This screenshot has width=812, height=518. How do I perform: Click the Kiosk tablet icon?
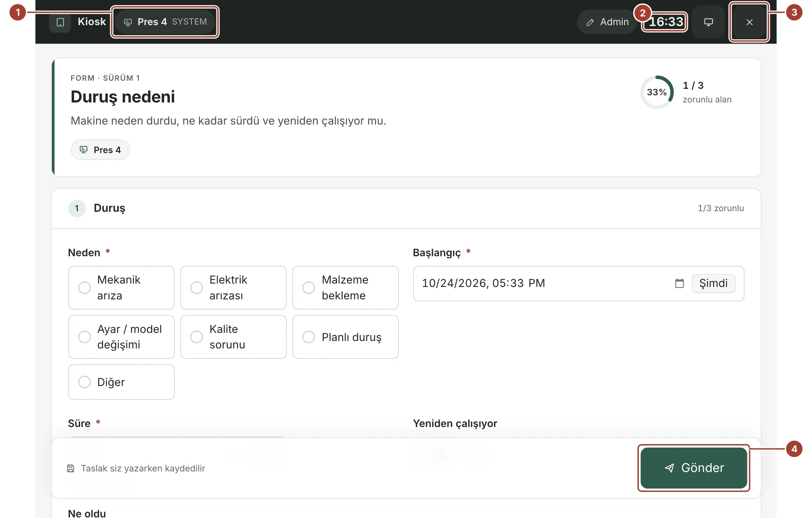60,22
